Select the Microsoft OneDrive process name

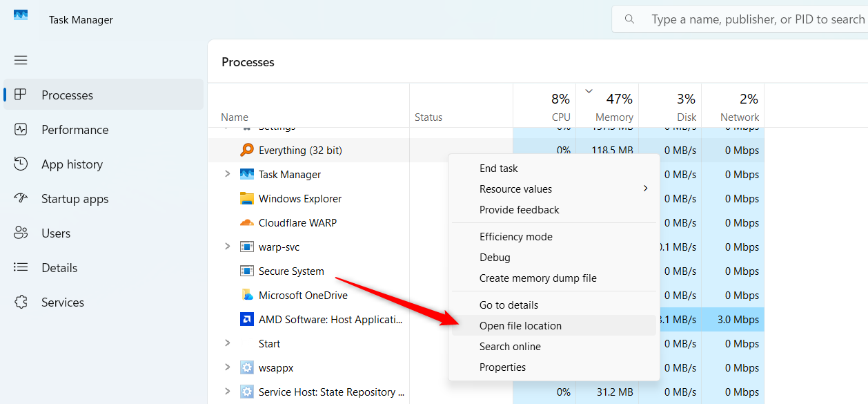tap(303, 296)
